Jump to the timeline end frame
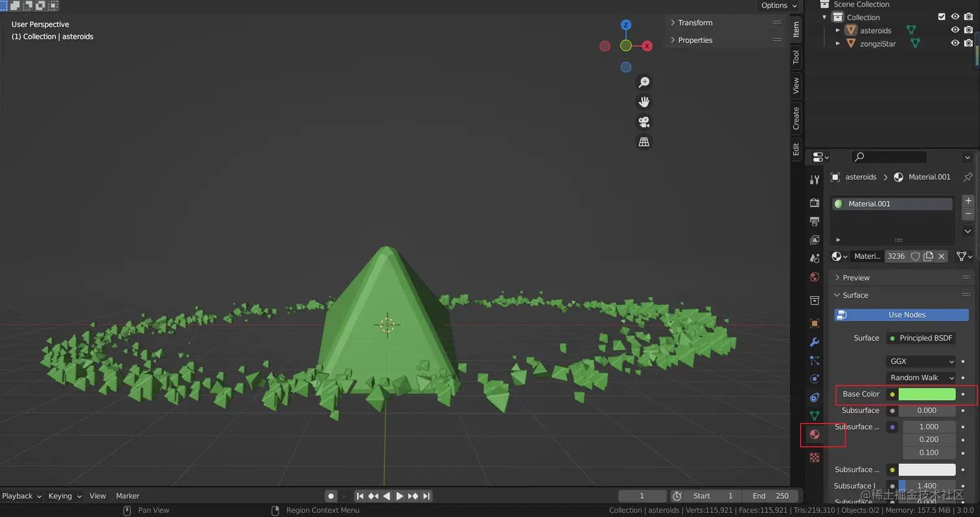980x517 pixels. (426, 496)
